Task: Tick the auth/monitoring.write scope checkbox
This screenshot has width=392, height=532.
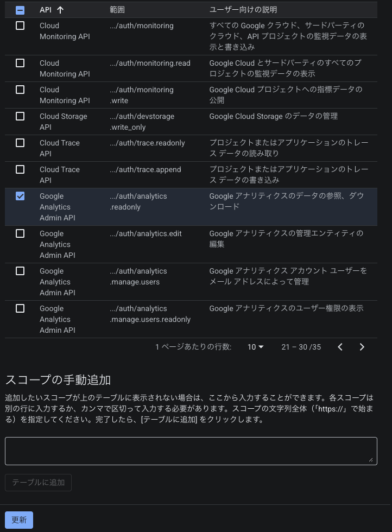Action: (x=20, y=90)
